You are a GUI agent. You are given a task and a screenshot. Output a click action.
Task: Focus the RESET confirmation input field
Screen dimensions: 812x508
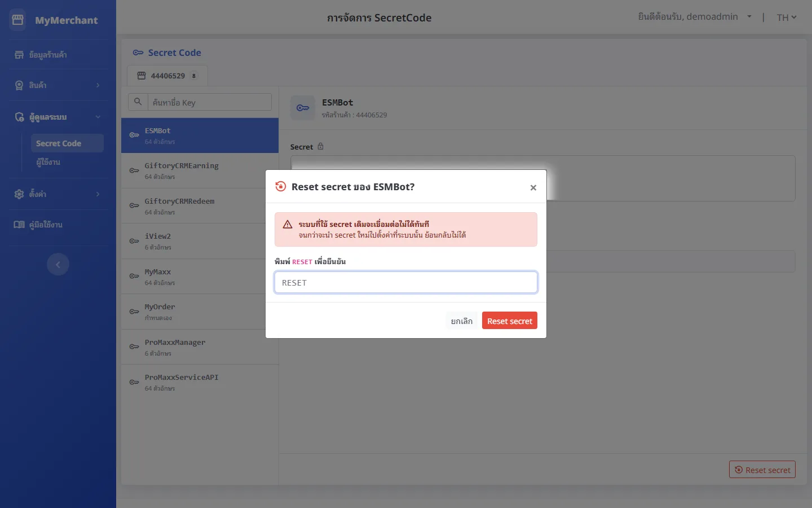[x=406, y=282]
